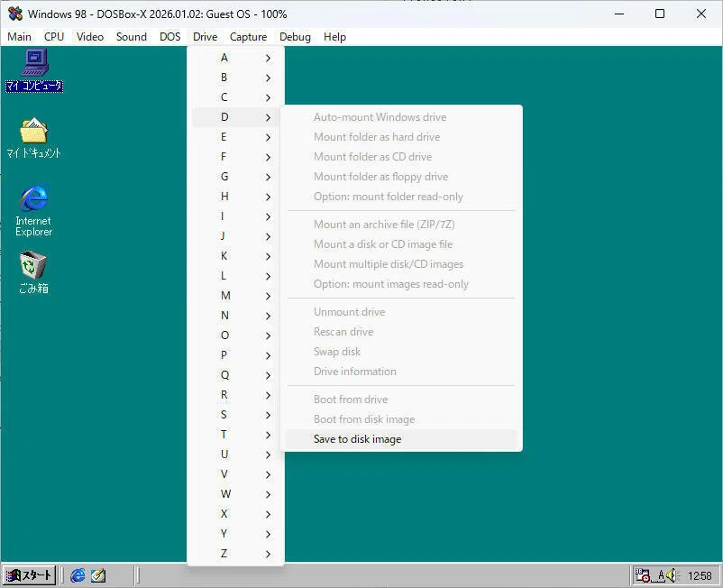Click the Outlook Express quick launch icon
This screenshot has width=723, height=588.
click(98, 575)
